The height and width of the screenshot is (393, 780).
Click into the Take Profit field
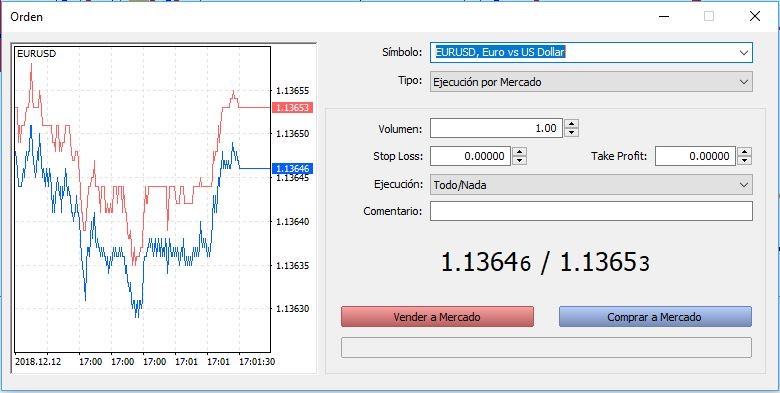695,156
